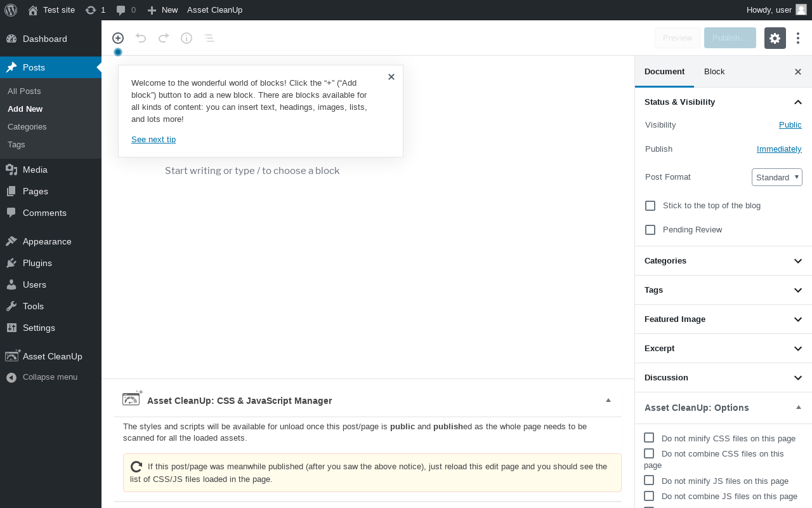Click the Undo arrow in editor toolbar

[x=141, y=38]
